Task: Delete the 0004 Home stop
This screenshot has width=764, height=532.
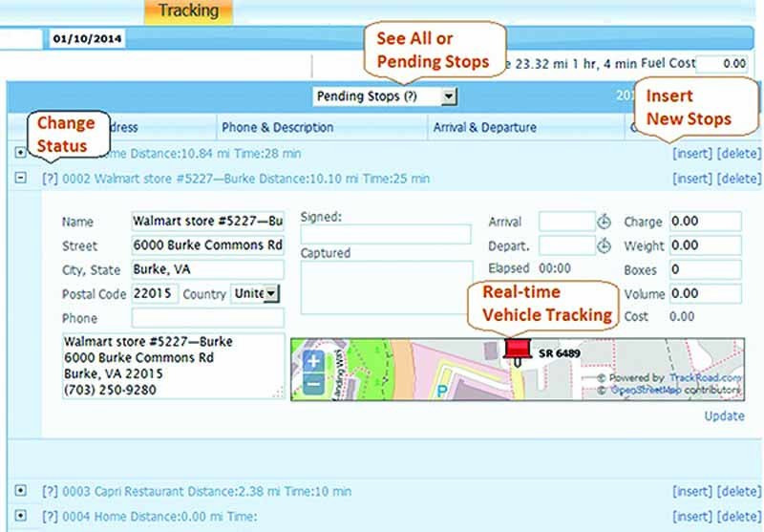Action: (x=738, y=517)
